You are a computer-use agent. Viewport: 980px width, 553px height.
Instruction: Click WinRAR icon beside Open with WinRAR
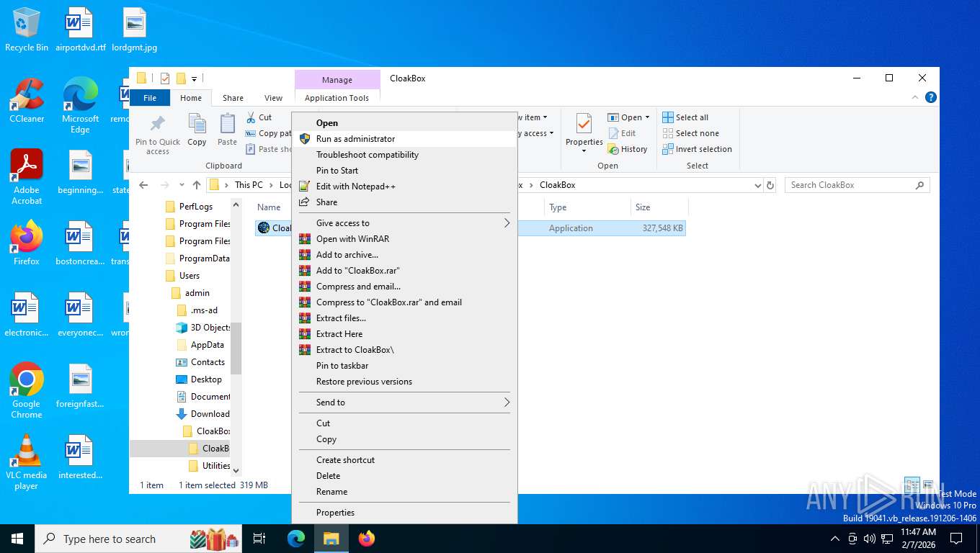point(305,239)
